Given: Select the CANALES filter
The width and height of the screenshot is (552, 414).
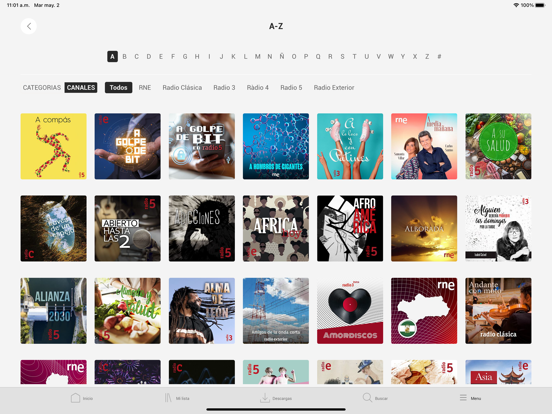Looking at the screenshot, I should pyautogui.click(x=81, y=88).
